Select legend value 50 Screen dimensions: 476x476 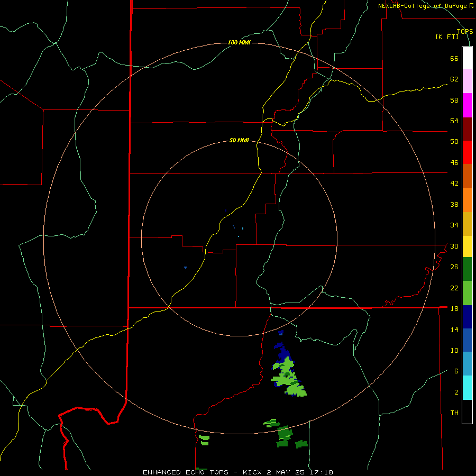(454, 141)
